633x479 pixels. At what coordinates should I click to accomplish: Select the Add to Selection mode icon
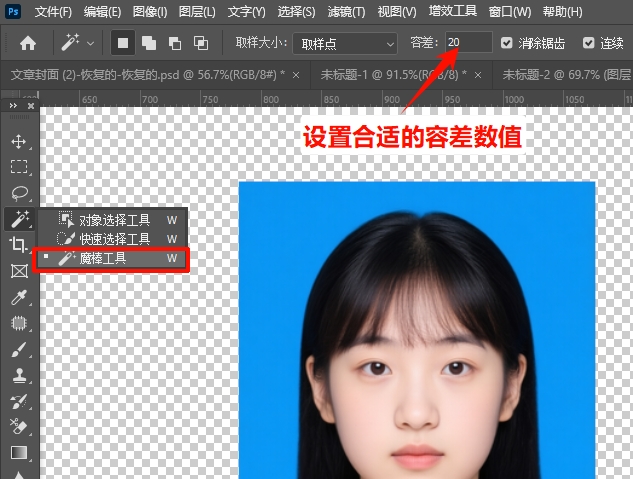tap(149, 43)
